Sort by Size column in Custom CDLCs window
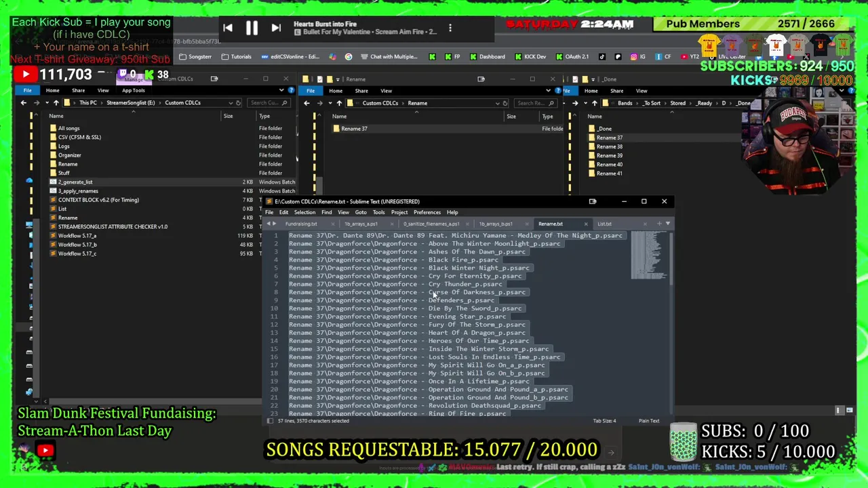 (x=229, y=116)
